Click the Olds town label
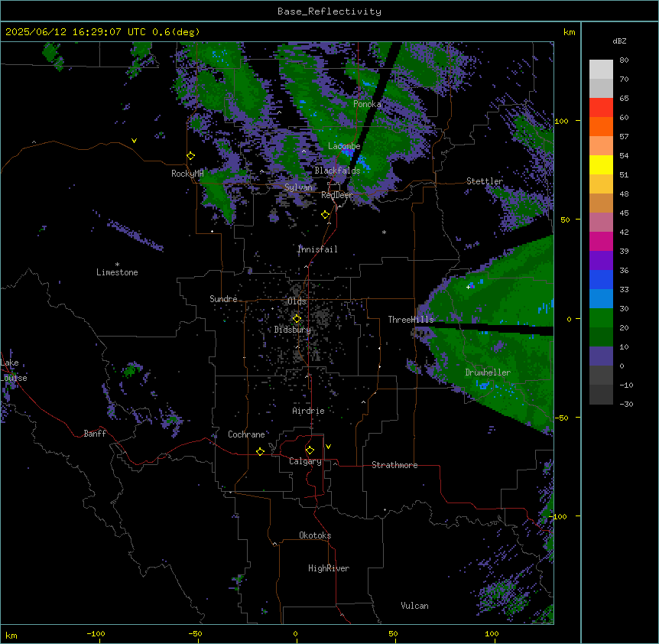The height and width of the screenshot is (644, 659). click(x=297, y=301)
